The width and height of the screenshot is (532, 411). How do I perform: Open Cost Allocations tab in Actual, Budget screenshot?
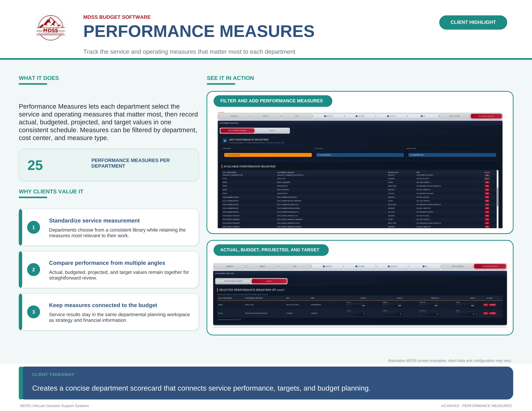457,266
